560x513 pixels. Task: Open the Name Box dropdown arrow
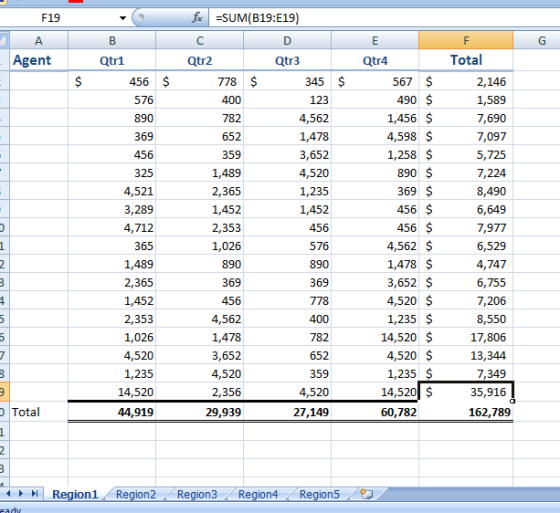(122, 18)
